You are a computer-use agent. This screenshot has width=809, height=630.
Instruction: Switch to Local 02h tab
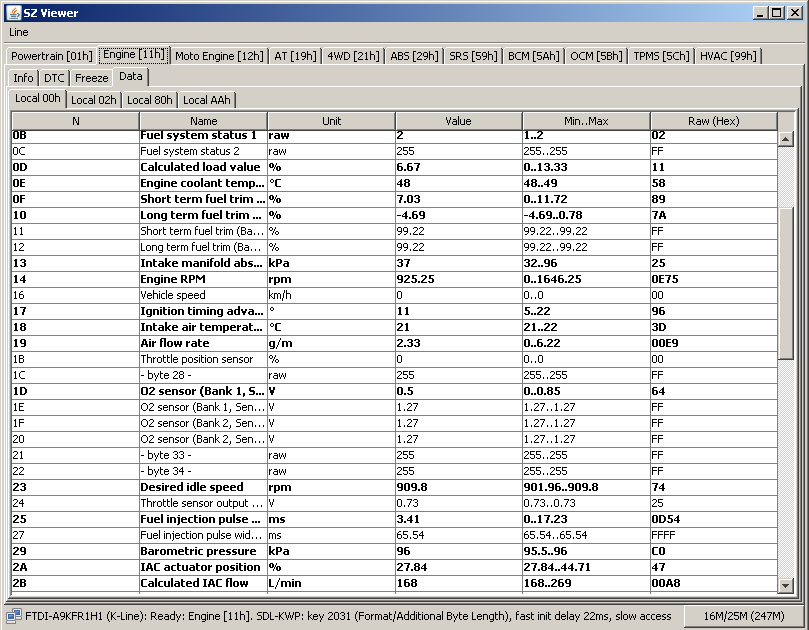93,100
